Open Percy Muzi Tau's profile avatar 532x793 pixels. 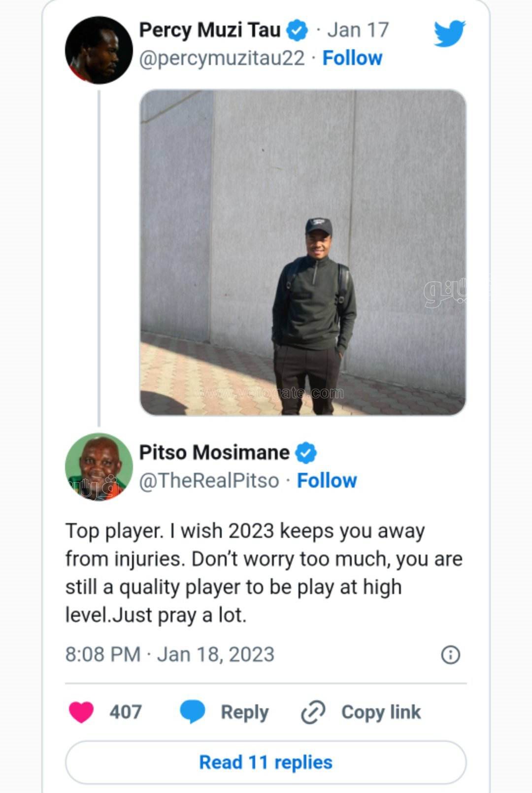(x=99, y=51)
